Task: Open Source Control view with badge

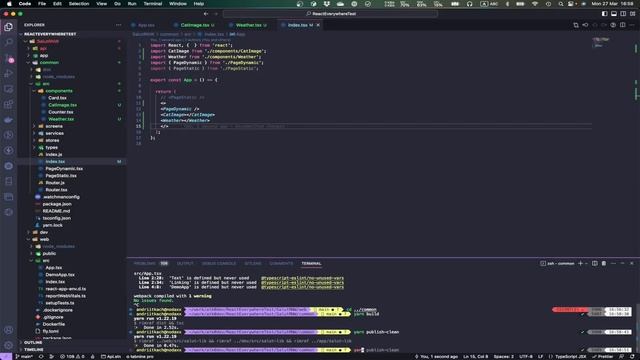Action: 9,58
